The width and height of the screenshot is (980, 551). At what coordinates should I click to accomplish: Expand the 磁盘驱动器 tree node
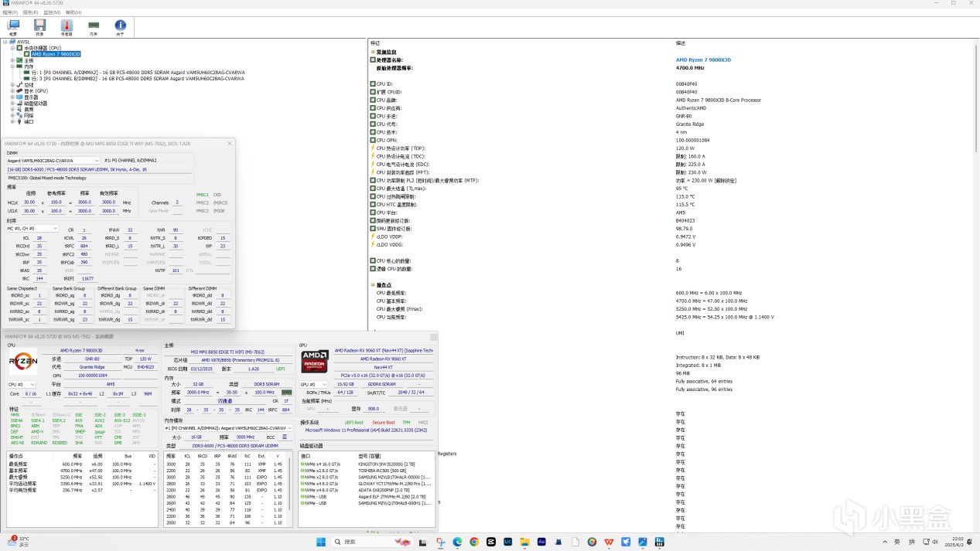[12, 104]
